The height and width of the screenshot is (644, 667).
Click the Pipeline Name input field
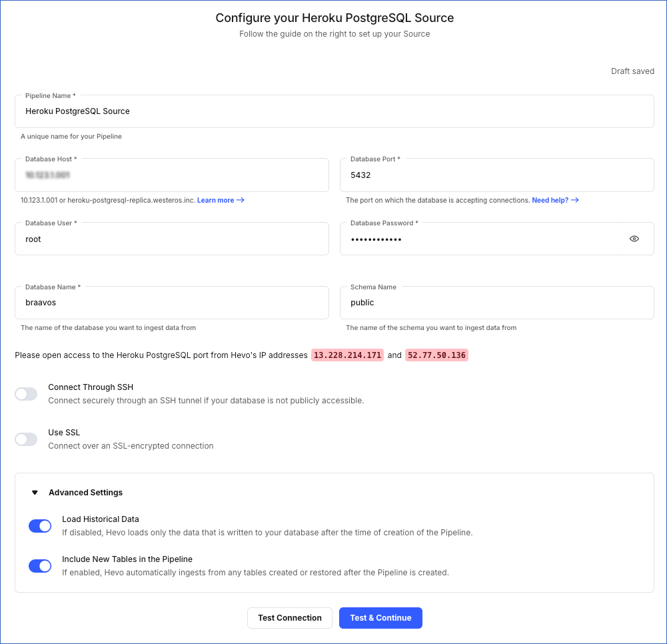(333, 111)
